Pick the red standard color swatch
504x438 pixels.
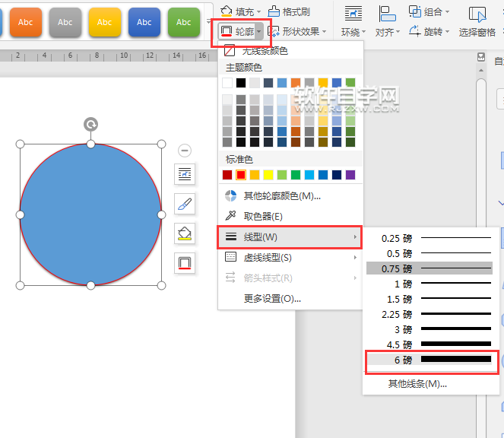(241, 175)
